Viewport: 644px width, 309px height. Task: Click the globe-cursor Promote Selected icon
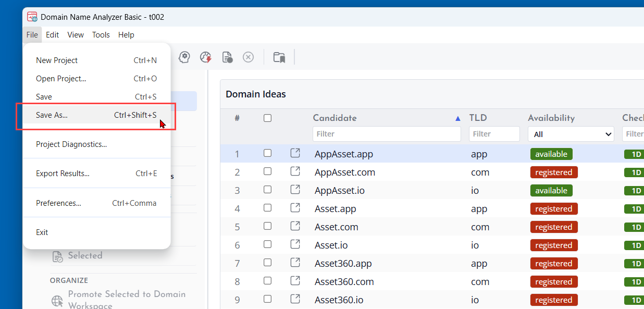(x=57, y=301)
